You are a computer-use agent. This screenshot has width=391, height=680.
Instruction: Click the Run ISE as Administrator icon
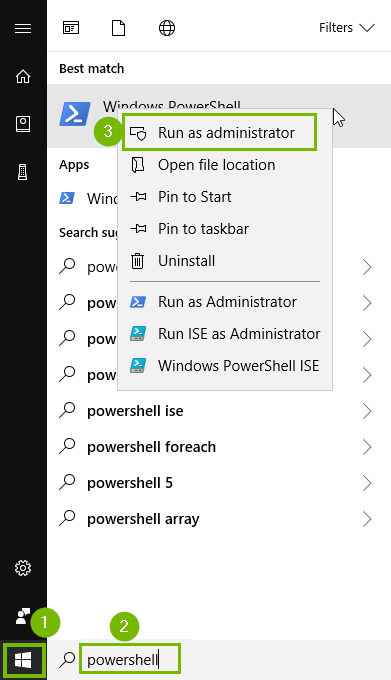(138, 334)
